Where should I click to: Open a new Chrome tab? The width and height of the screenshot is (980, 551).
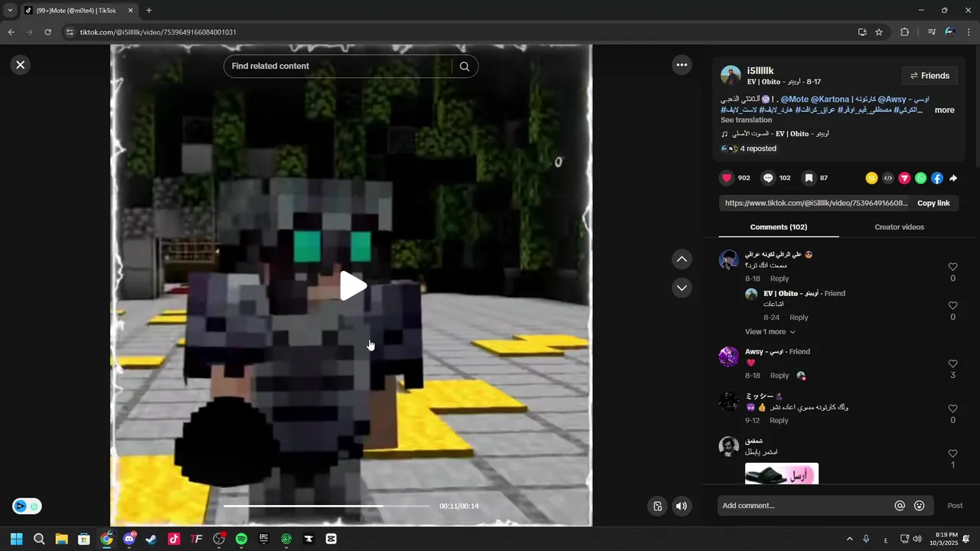coord(149,11)
